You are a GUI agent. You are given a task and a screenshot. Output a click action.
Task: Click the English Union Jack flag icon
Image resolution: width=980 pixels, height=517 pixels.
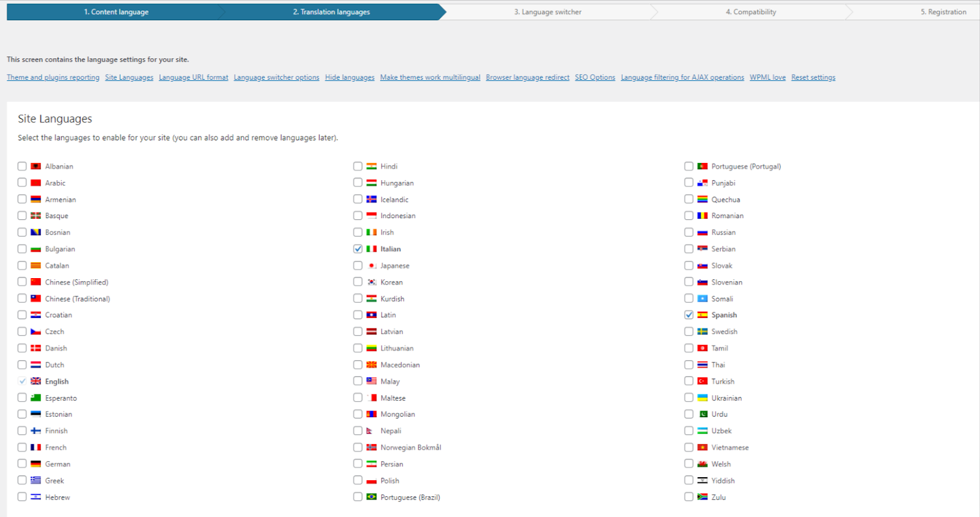coord(36,382)
